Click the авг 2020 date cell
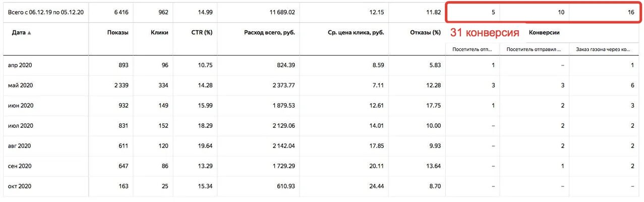Screen dimensions: 644x202 click(x=20, y=146)
